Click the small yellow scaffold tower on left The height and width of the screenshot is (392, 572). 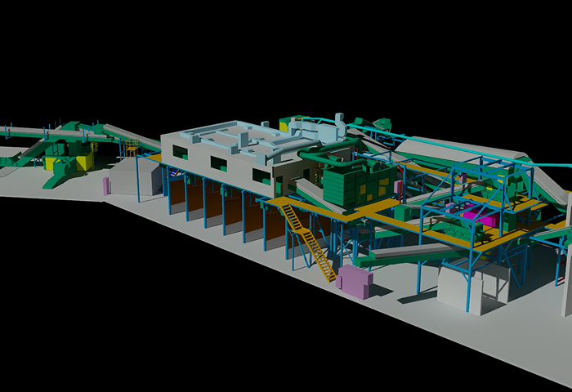(131, 149)
